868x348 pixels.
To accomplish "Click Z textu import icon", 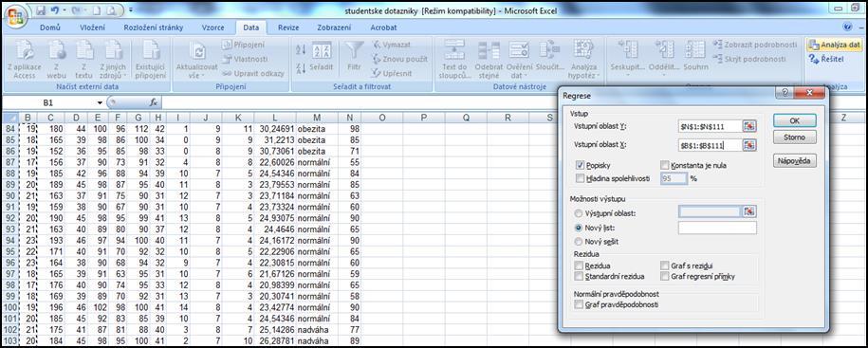I will click(84, 59).
